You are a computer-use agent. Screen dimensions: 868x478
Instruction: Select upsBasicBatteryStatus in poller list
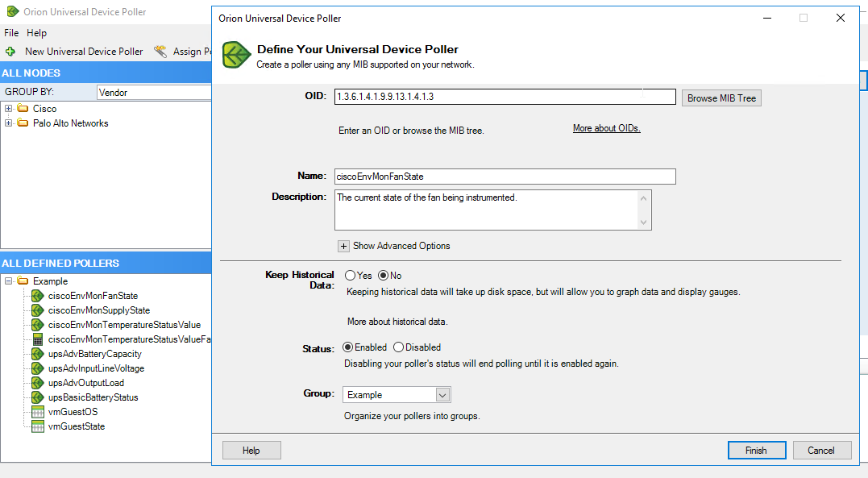pos(93,397)
